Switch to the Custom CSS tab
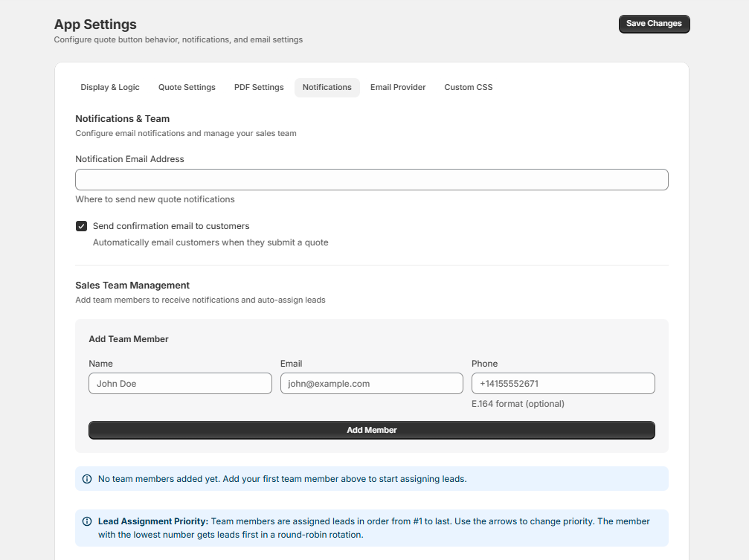This screenshot has width=749, height=560. coord(468,87)
